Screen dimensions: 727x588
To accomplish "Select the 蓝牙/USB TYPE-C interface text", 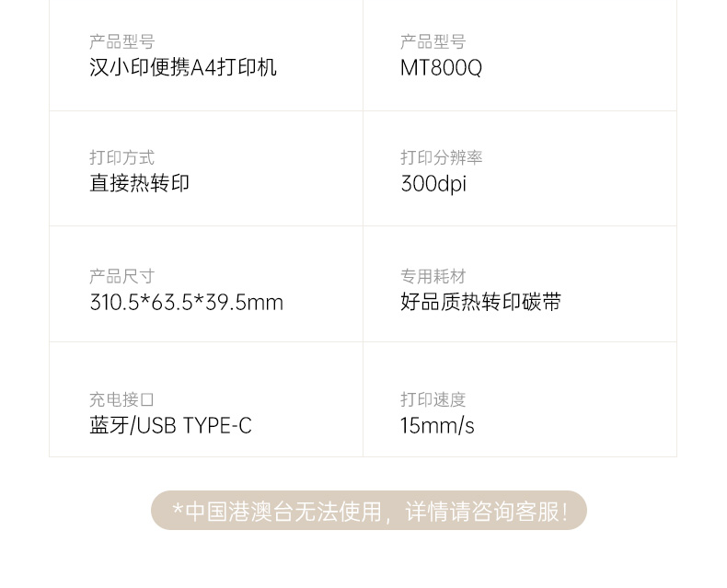I will (x=170, y=426).
